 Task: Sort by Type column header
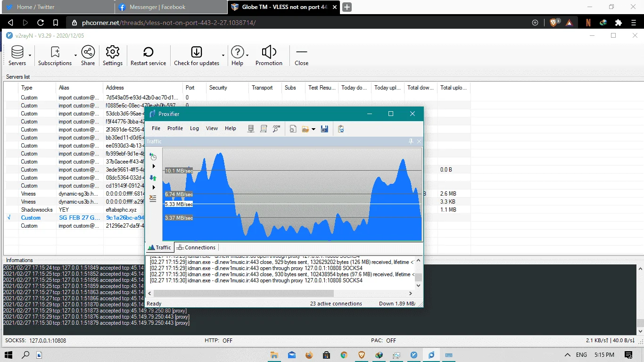[37, 88]
